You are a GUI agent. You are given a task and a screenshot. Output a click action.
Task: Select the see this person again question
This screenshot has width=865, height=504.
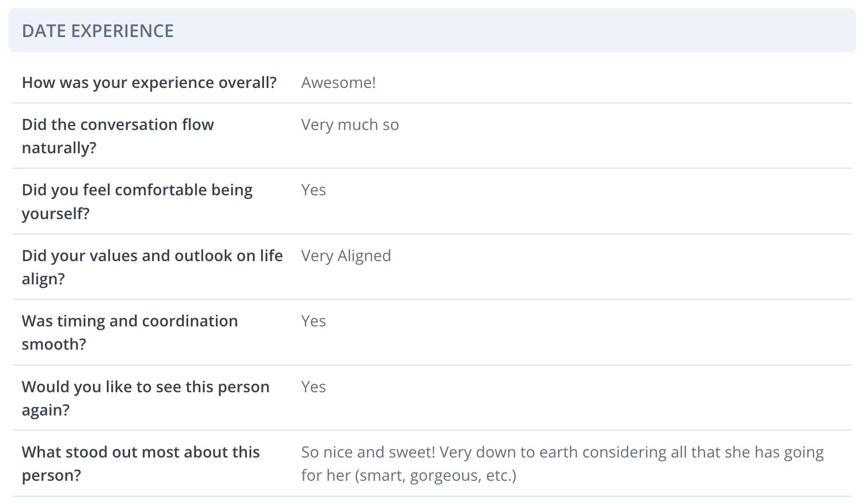pyautogui.click(x=145, y=398)
